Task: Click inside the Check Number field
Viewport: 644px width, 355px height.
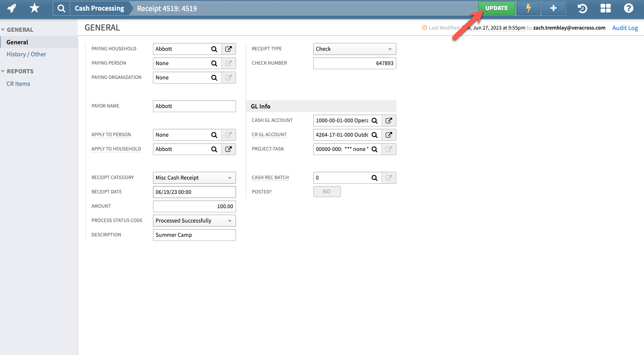Action: [354, 63]
